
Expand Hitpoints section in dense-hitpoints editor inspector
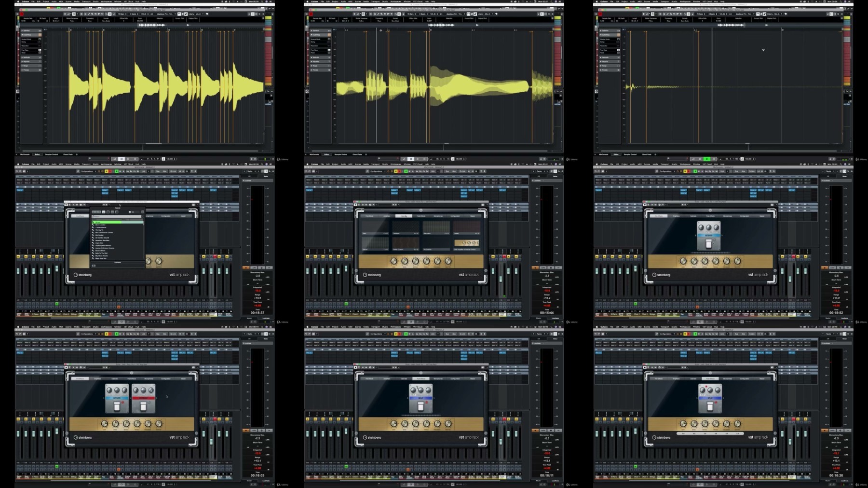tap(31, 61)
